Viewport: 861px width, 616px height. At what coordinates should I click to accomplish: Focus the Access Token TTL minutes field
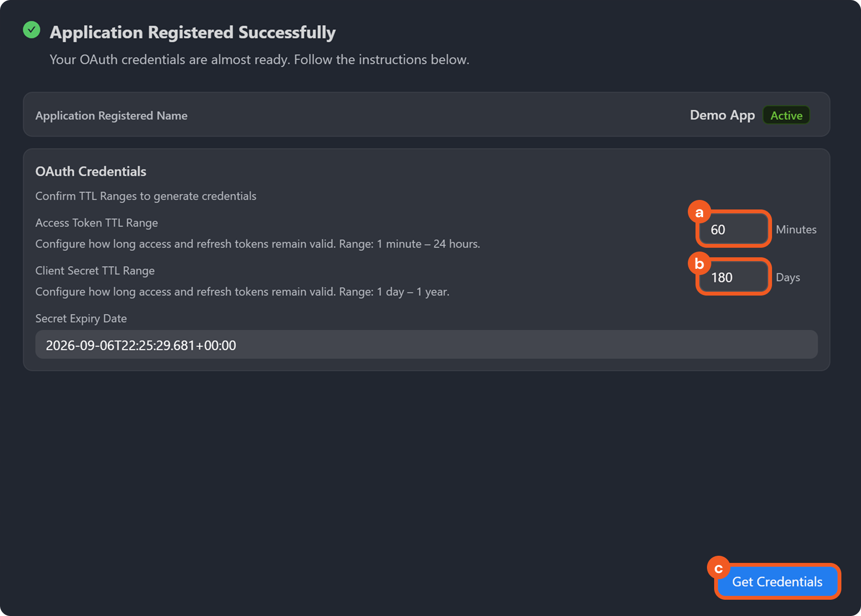pos(733,230)
